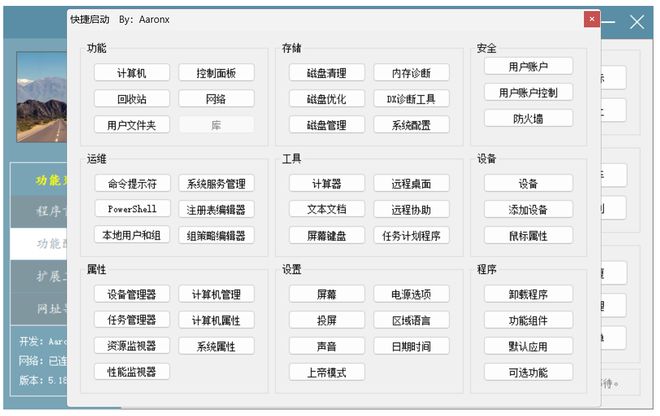Image resolution: width=660 pixels, height=416 pixels.
Task: Start the 任务管理器
Action: [132, 320]
